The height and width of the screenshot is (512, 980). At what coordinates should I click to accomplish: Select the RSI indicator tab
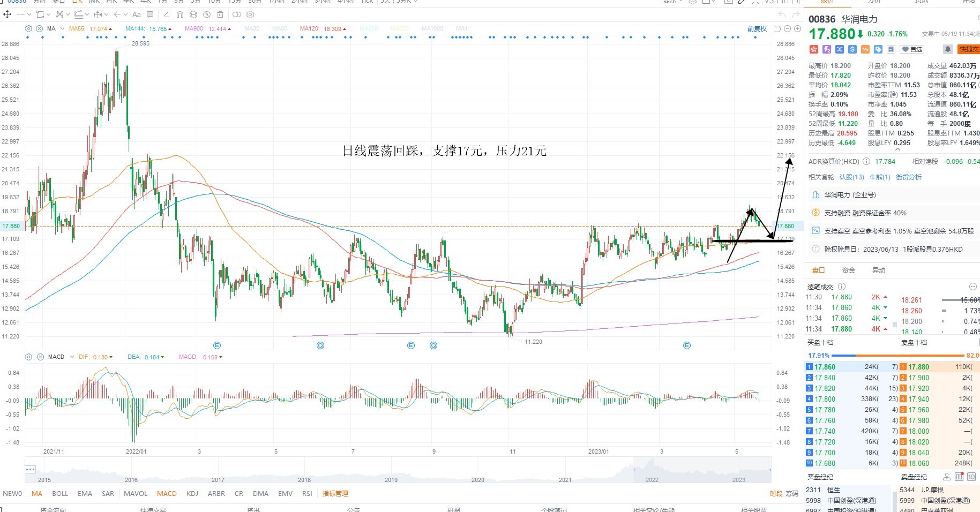tap(307, 494)
